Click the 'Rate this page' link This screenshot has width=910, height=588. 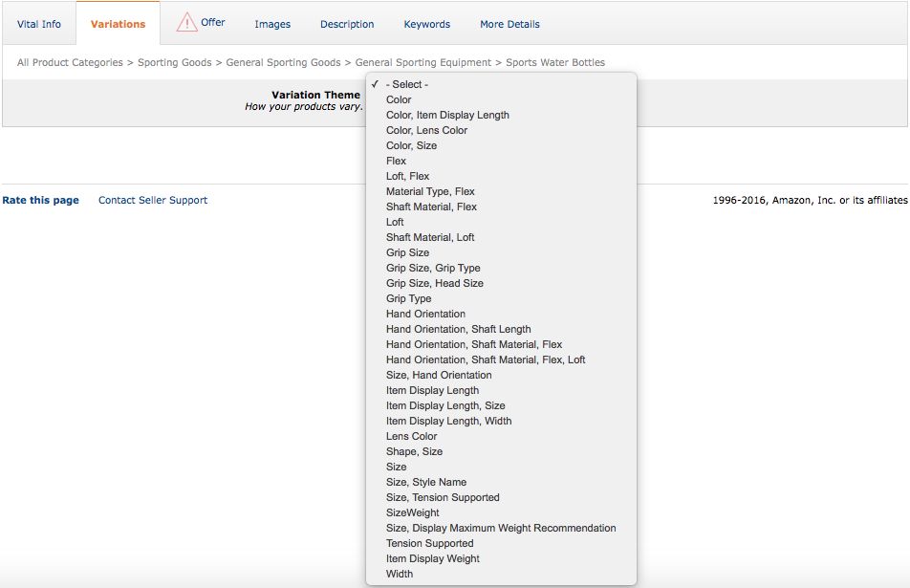point(41,200)
